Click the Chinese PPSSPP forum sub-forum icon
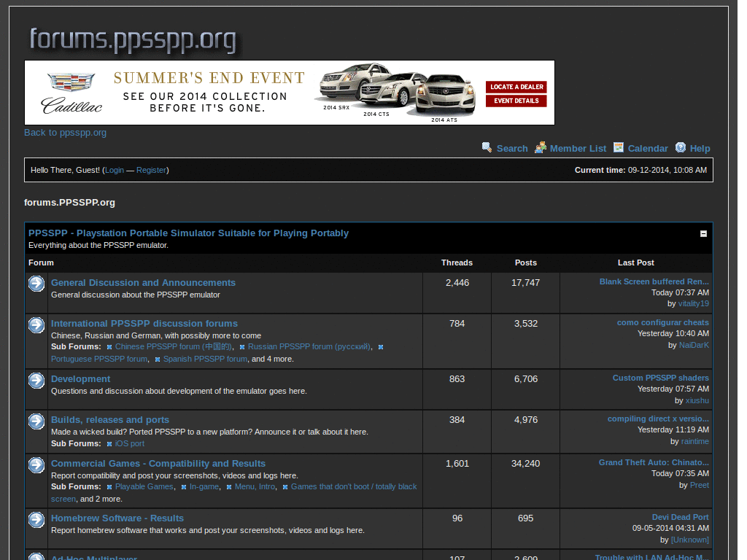This screenshot has height=560, width=747. 109,346
